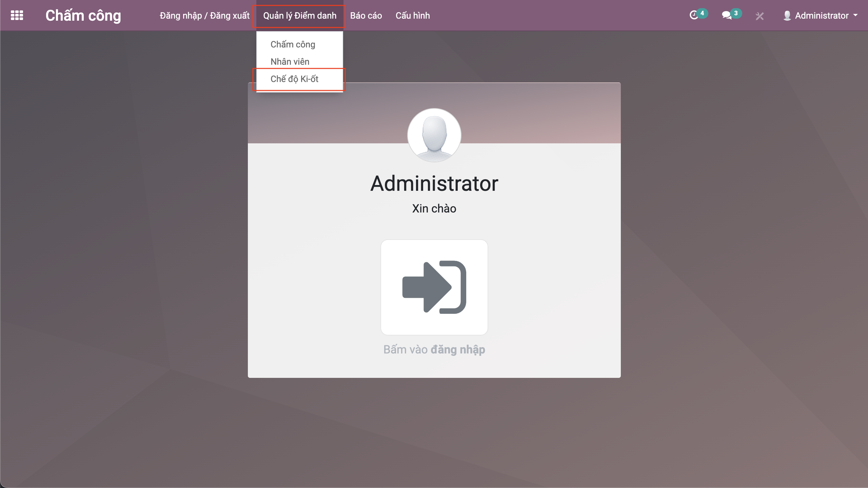Expand the Administrator user menu caret
This screenshot has height=488, width=868.
[855, 15]
